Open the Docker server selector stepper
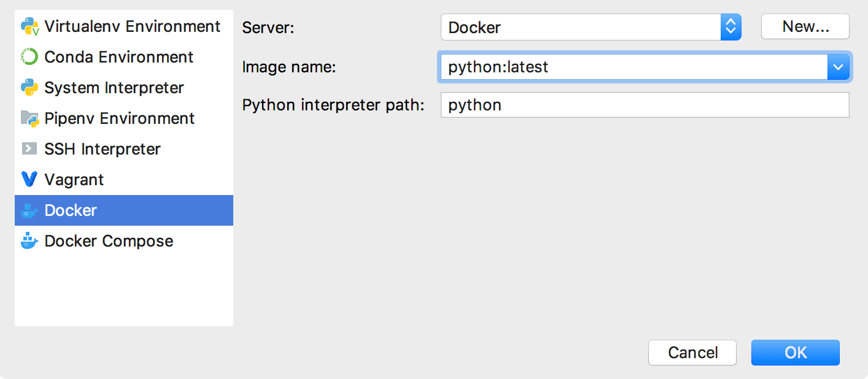Screen dimensions: 868x379 (731, 27)
